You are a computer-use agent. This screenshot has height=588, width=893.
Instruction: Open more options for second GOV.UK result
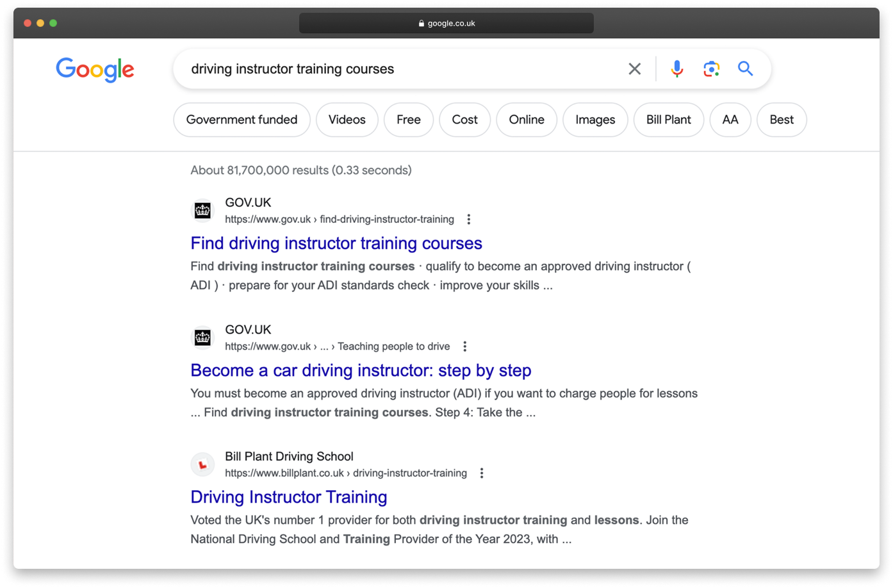pos(465,347)
